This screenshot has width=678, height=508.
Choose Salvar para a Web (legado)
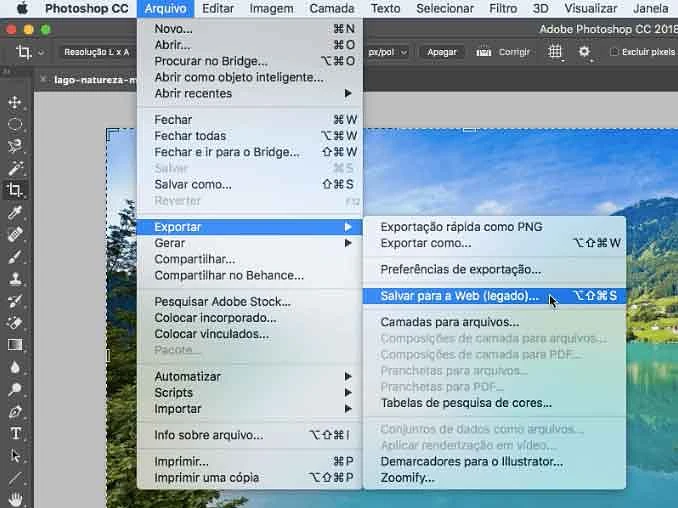(494, 296)
